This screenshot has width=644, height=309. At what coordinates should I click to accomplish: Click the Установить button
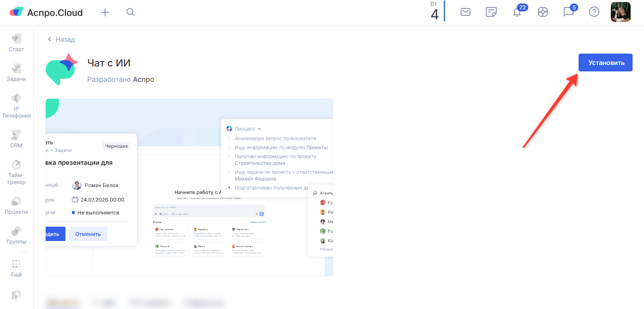click(605, 62)
